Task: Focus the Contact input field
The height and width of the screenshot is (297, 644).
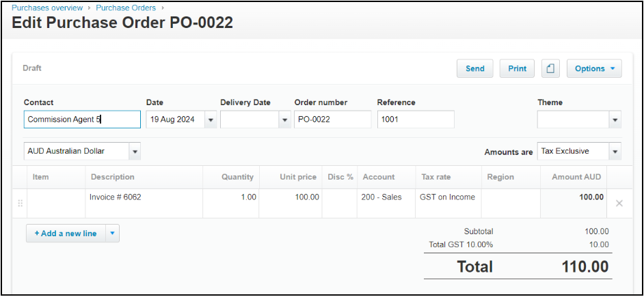Action: coord(82,119)
